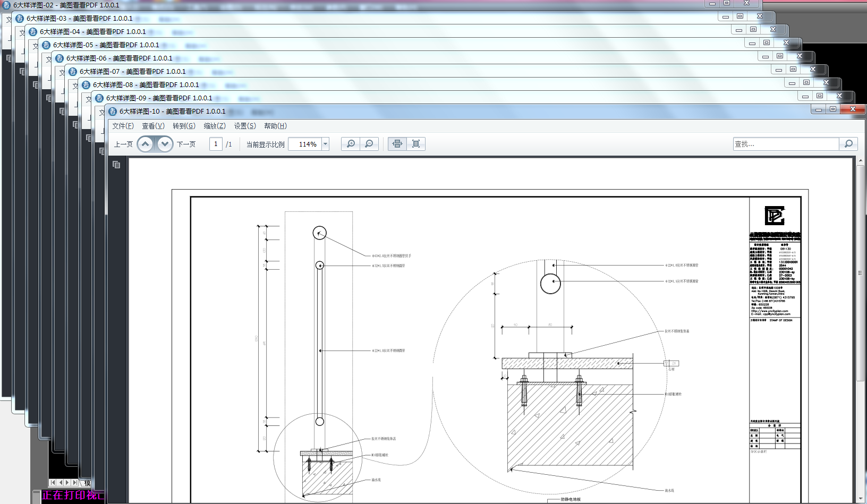Open the 设置(S) menu
The height and width of the screenshot is (504, 867).
tap(245, 126)
